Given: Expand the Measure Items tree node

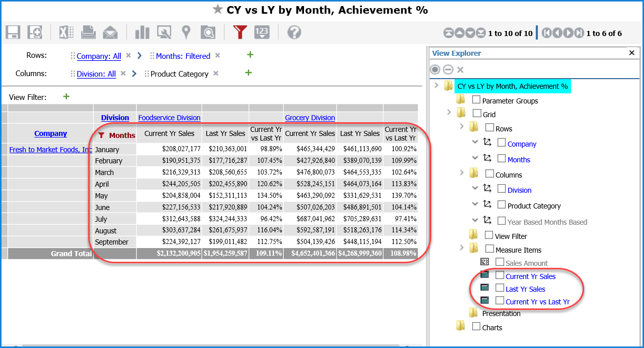Looking at the screenshot, I should tap(462, 248).
